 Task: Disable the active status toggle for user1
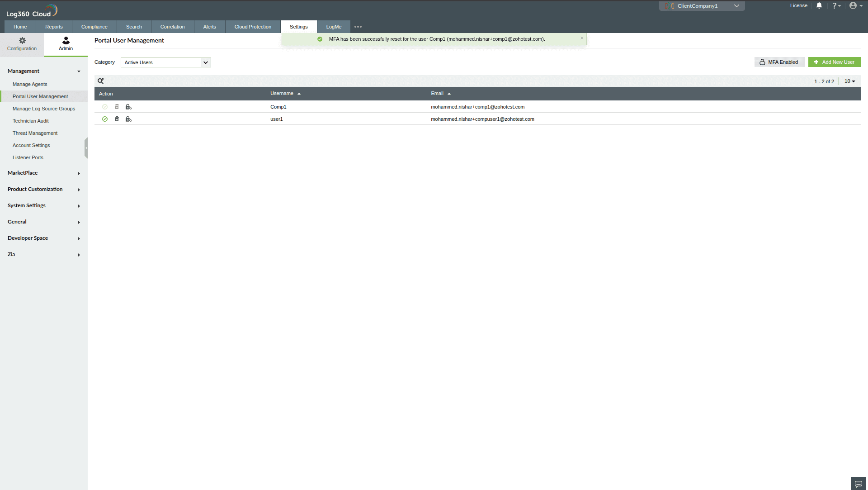tap(105, 119)
